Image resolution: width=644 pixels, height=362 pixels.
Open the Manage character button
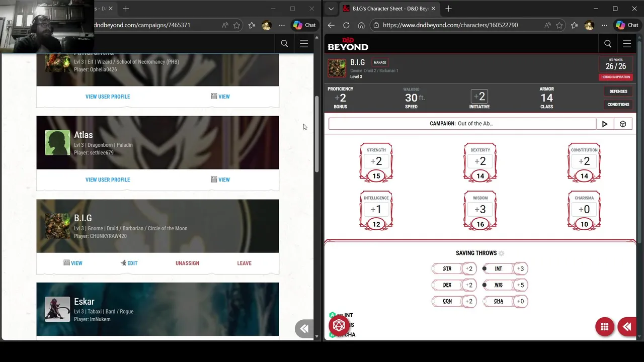(380, 63)
